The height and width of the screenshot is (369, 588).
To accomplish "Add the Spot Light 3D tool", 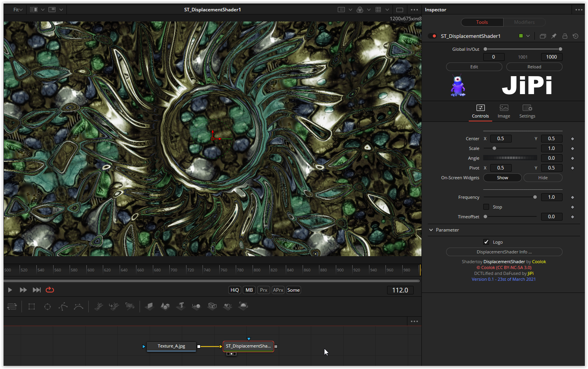I will click(228, 307).
